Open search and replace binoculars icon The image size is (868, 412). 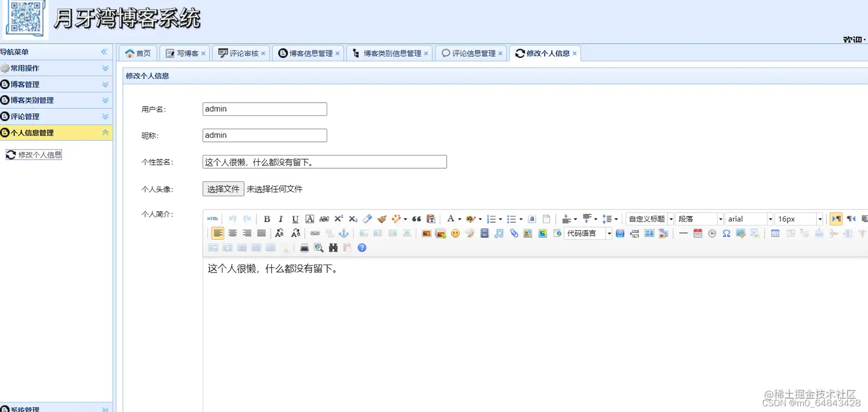click(x=333, y=248)
